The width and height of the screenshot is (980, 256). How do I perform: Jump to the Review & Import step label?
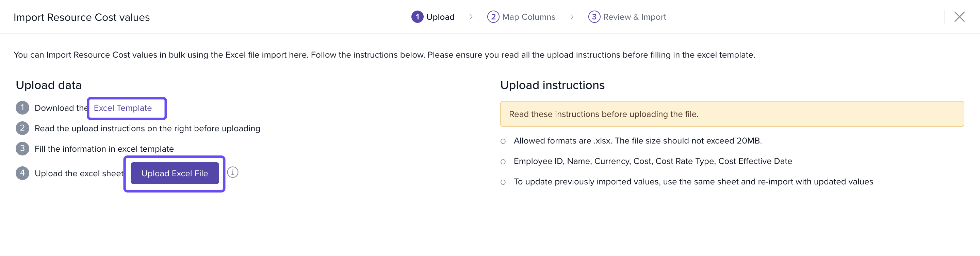tap(634, 17)
